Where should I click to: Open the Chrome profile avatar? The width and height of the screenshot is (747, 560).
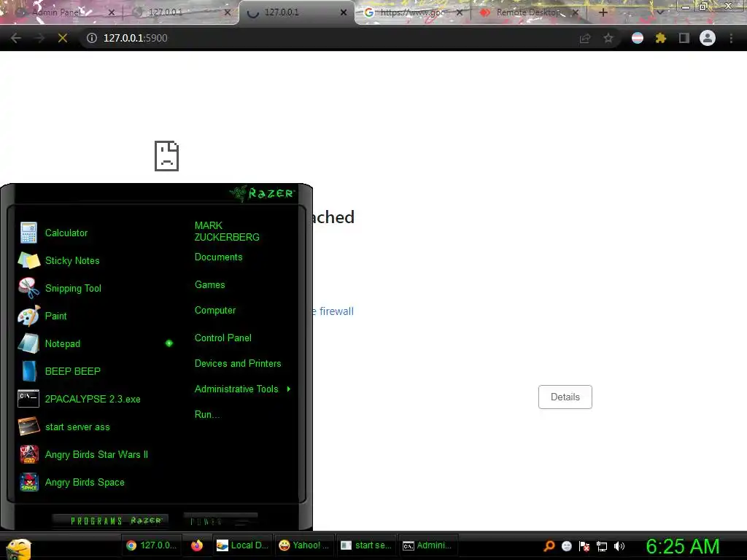(x=708, y=38)
